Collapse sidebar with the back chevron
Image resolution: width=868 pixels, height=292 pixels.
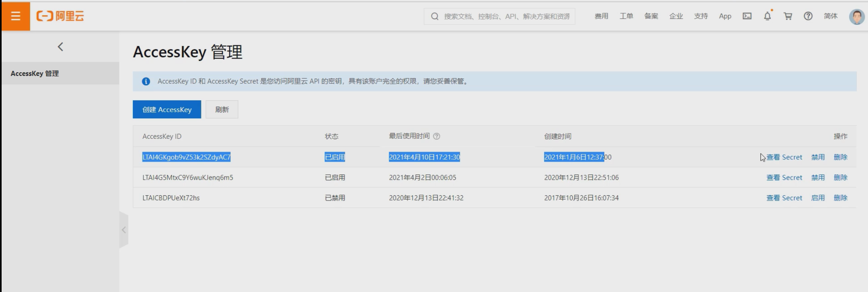(60, 47)
